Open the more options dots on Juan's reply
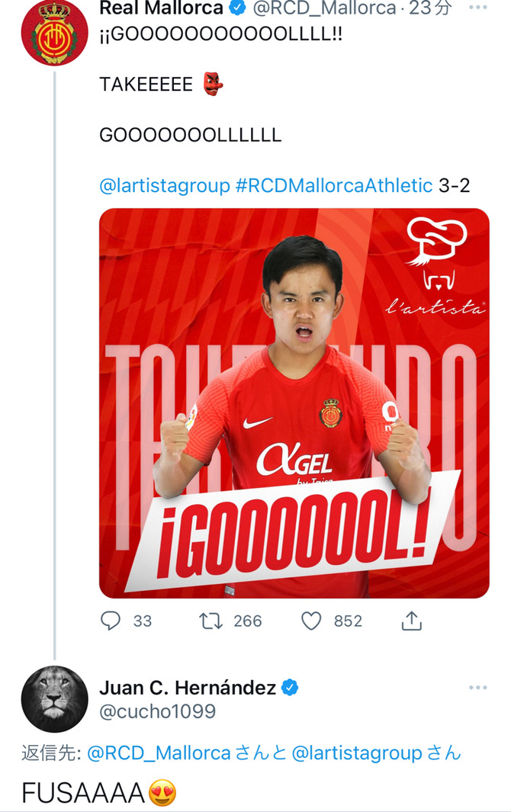The height and width of the screenshot is (812, 511). click(x=477, y=688)
